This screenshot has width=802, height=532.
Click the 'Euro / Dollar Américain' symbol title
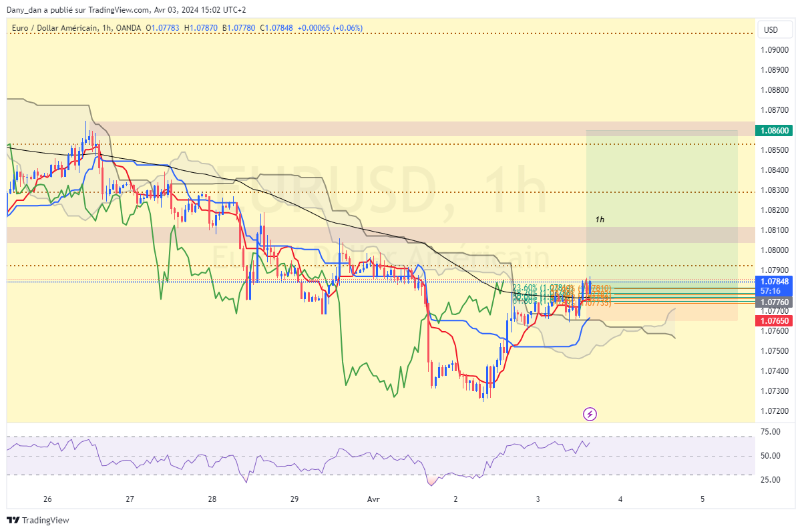[x=55, y=28]
